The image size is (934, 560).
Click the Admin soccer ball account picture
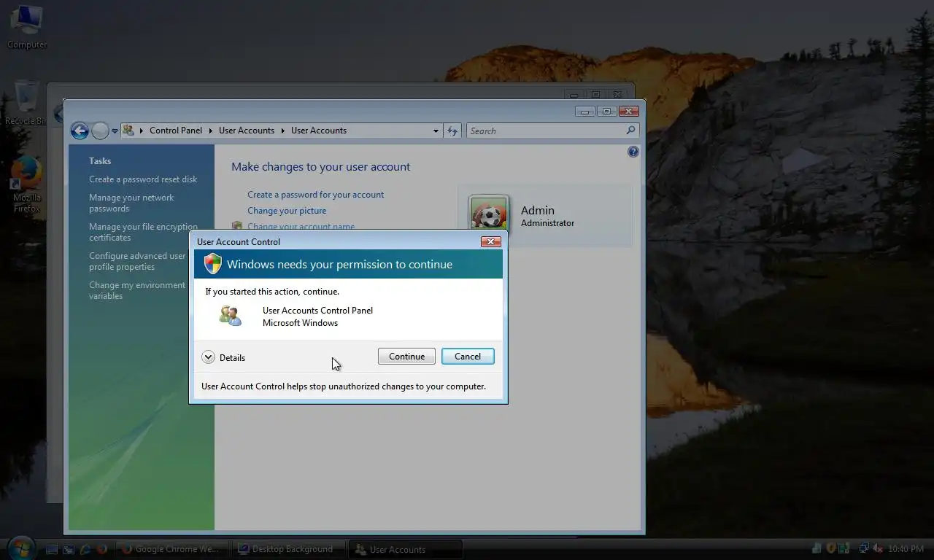click(489, 215)
